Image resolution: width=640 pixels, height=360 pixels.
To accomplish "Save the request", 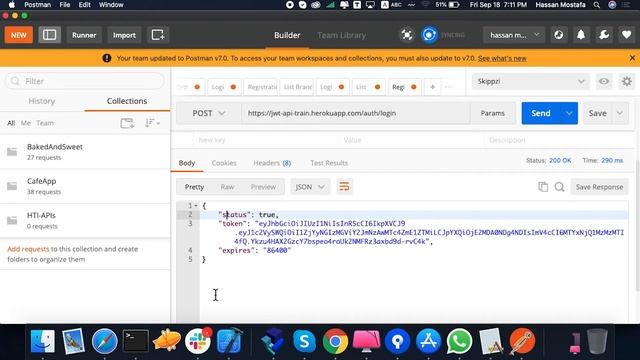I will pyautogui.click(x=598, y=113).
